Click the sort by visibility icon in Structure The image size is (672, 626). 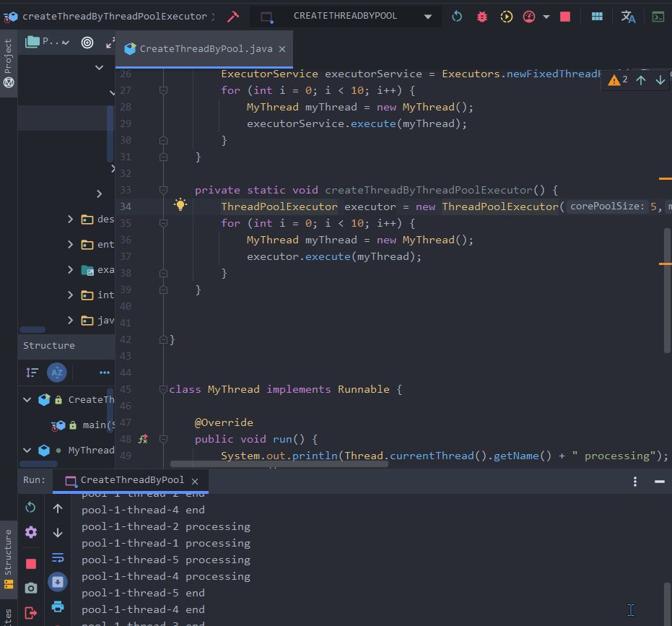[x=32, y=373]
